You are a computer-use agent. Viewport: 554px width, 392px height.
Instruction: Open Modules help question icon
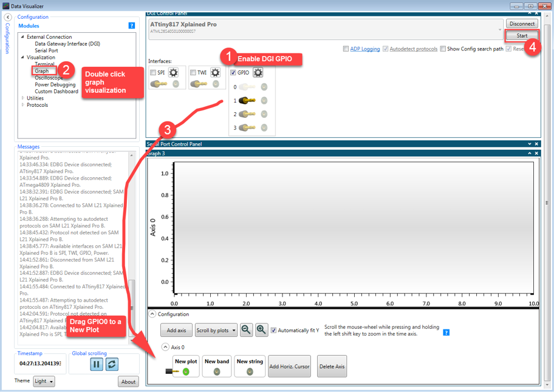pos(131,25)
